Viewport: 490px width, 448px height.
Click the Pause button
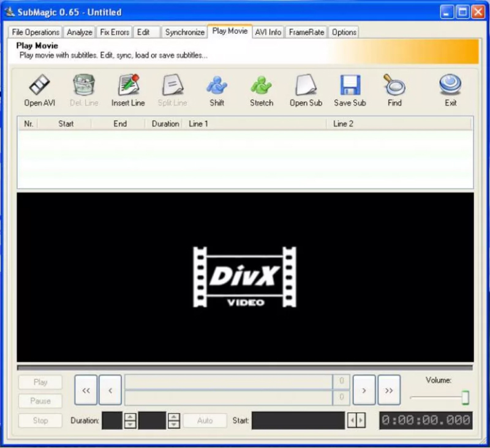40,401
